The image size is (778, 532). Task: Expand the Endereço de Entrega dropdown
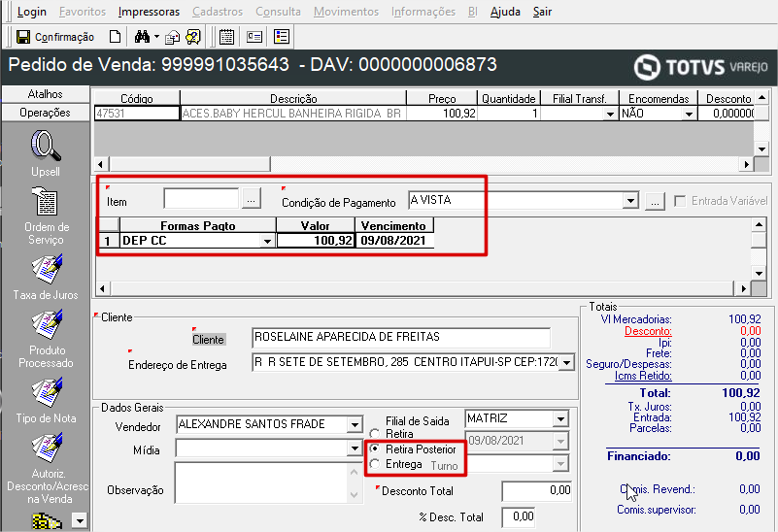coord(567,362)
